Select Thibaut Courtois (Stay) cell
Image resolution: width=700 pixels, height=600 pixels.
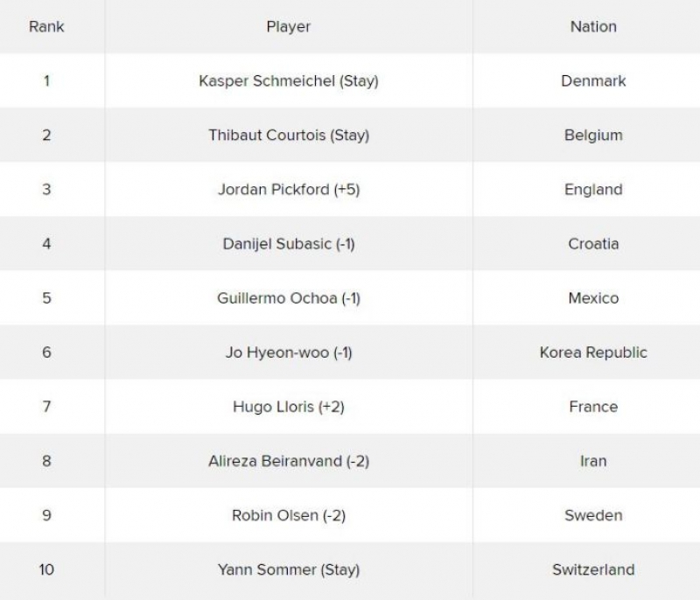pos(289,136)
